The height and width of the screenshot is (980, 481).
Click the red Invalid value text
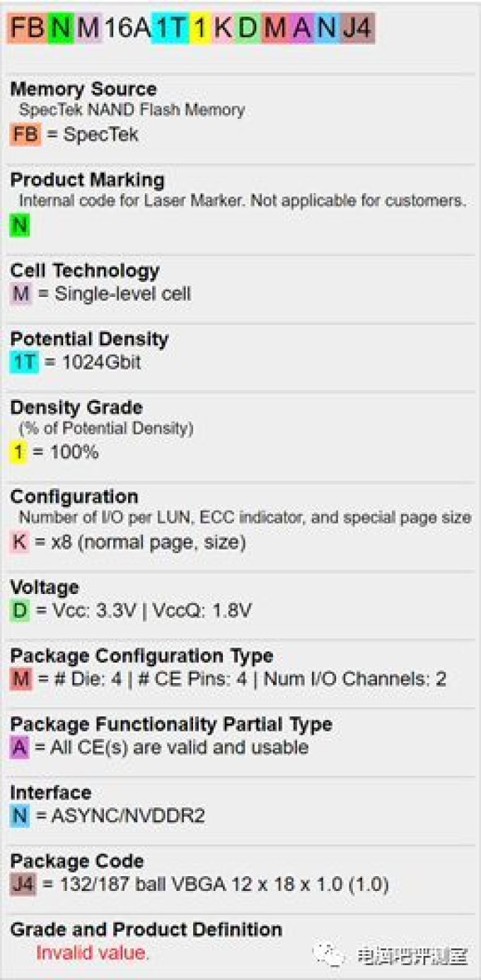pyautogui.click(x=93, y=952)
